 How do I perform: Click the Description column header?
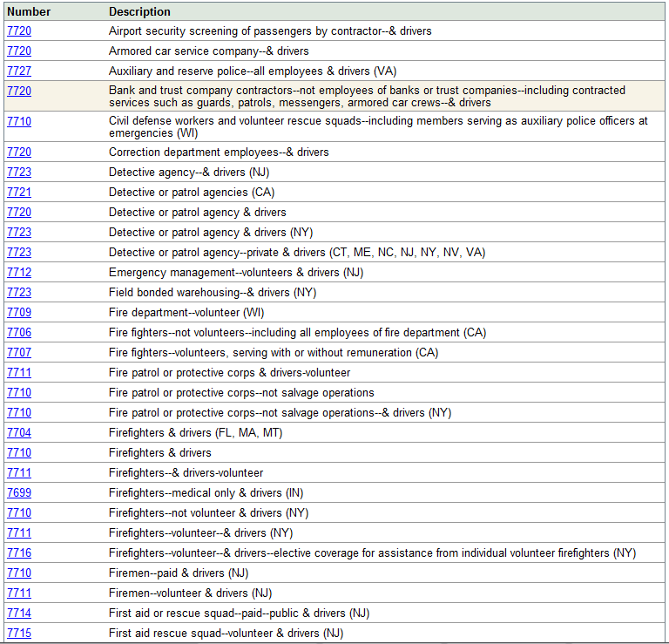point(139,11)
